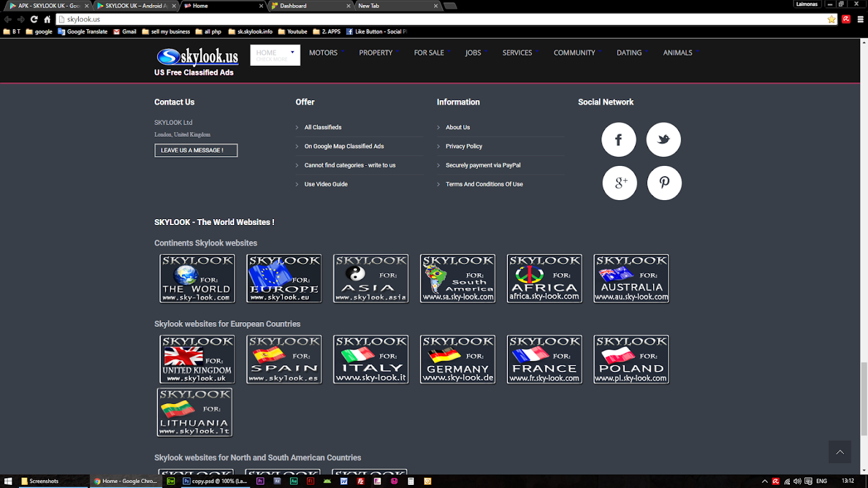Go to Chrome home page button
The height and width of the screenshot is (488, 868).
(47, 20)
